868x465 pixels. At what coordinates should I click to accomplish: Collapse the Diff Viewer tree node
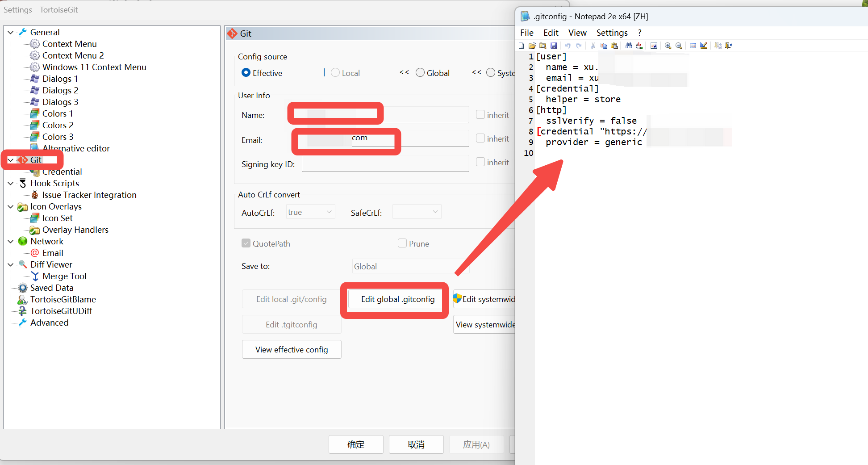11,264
